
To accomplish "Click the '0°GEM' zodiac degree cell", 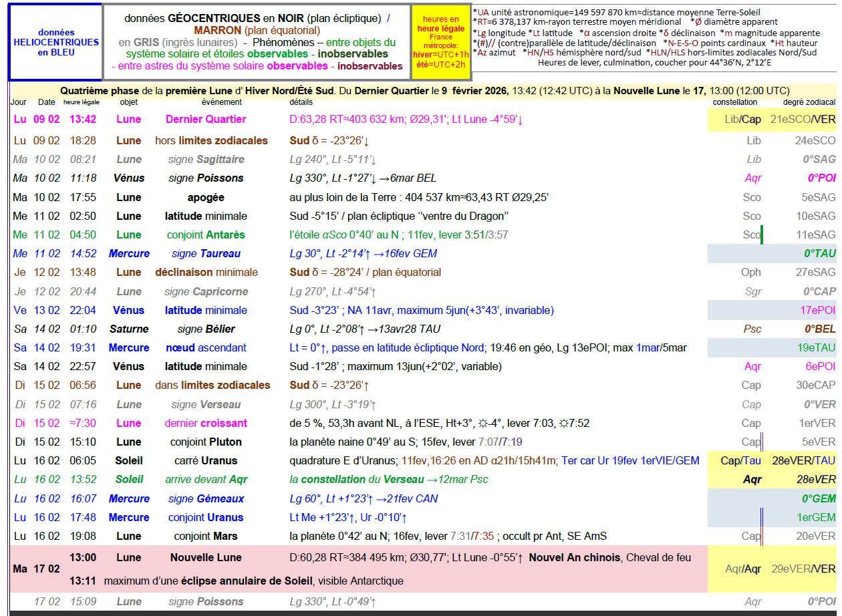I will pos(819,499).
